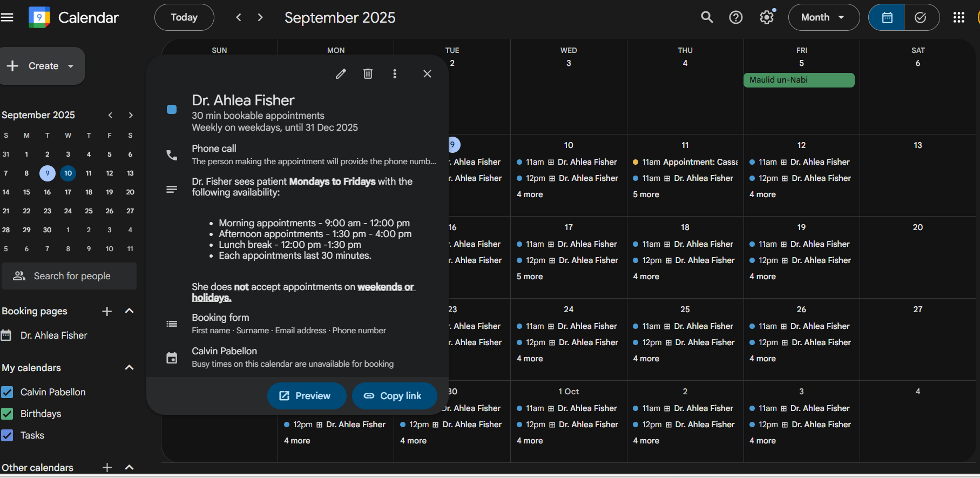
Task: Click the Copy link button
Action: pyautogui.click(x=394, y=396)
